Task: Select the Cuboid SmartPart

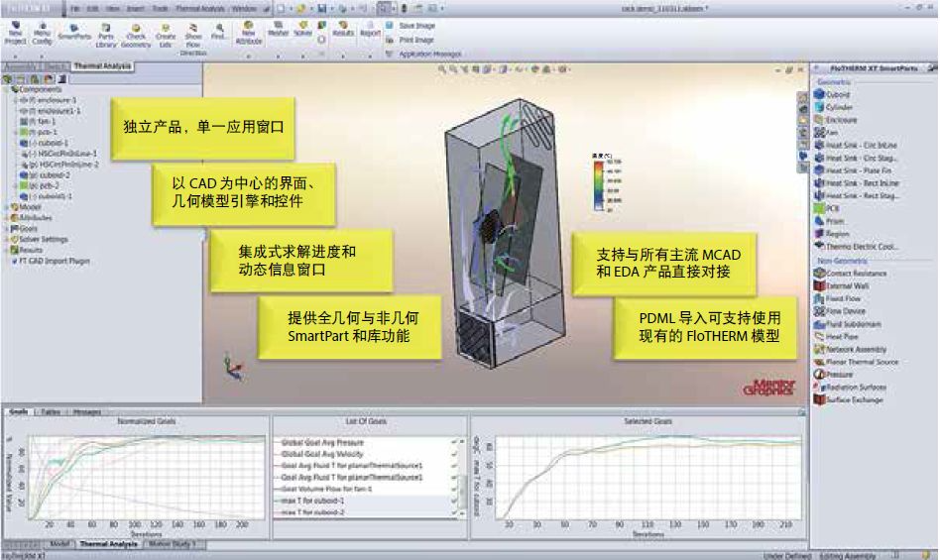Action: click(x=832, y=94)
